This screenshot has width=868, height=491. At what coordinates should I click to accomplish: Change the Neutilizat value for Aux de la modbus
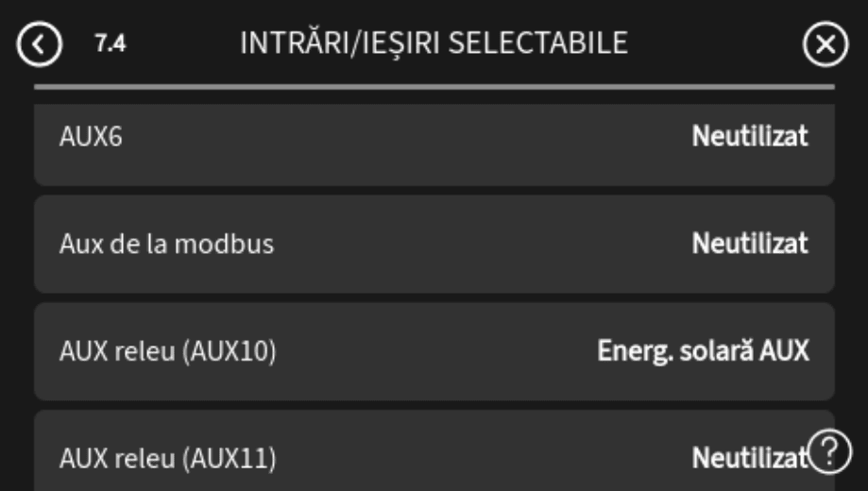750,245
